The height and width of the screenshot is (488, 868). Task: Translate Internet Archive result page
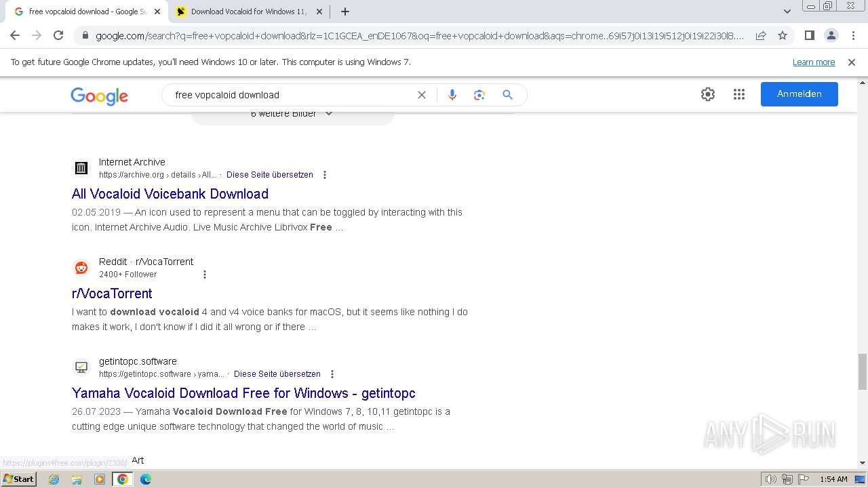270,175
